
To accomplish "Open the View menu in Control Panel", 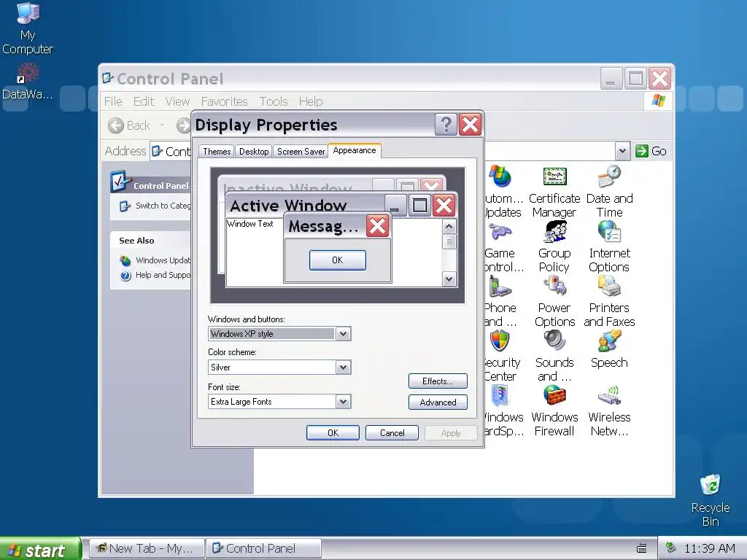I will pyautogui.click(x=177, y=101).
